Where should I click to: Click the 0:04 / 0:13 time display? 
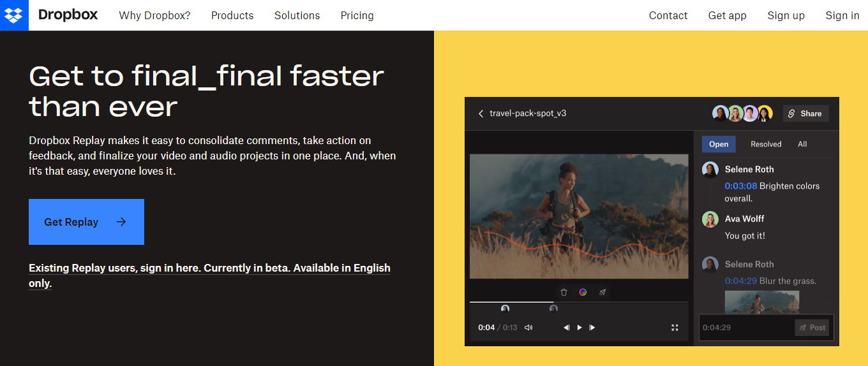point(498,328)
